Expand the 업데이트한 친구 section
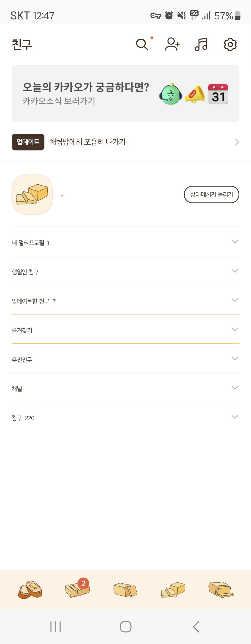 tap(125, 300)
